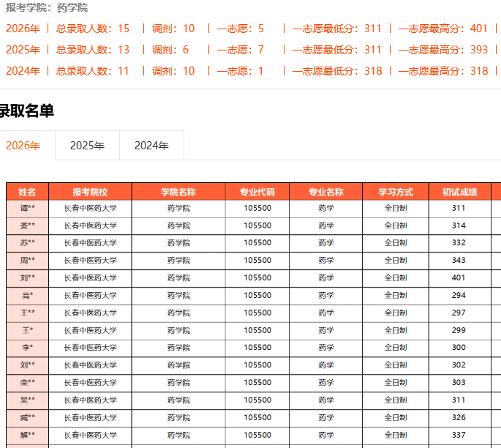Click 总录取人数: 11 text

coord(92,71)
